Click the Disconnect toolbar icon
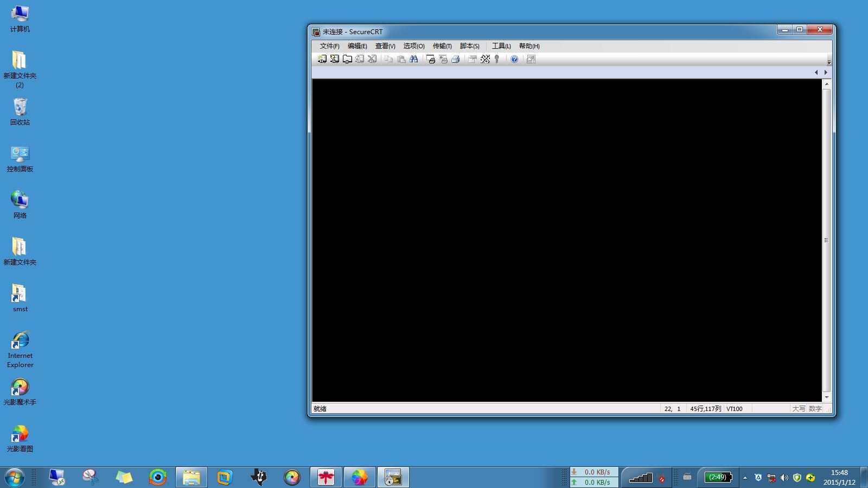868x488 pixels. (372, 59)
